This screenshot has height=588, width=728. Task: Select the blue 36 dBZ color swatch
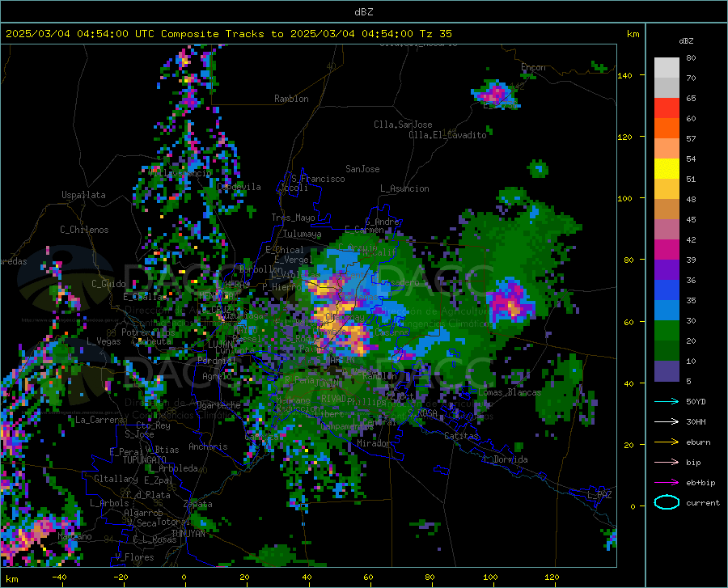pos(667,290)
